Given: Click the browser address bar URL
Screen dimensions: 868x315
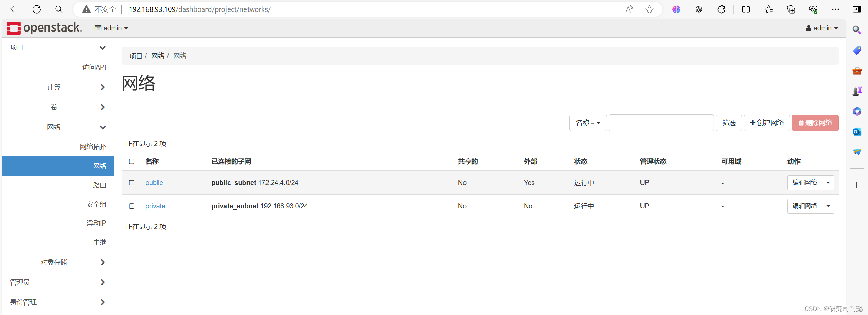Looking at the screenshot, I should 199,9.
